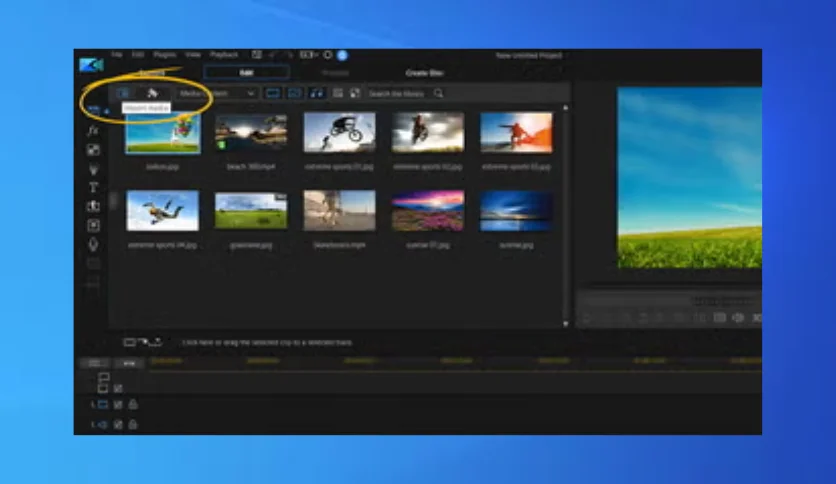This screenshot has width=836, height=484.
Task: Toggle enable checkbox on audio track 1
Action: pos(118,424)
